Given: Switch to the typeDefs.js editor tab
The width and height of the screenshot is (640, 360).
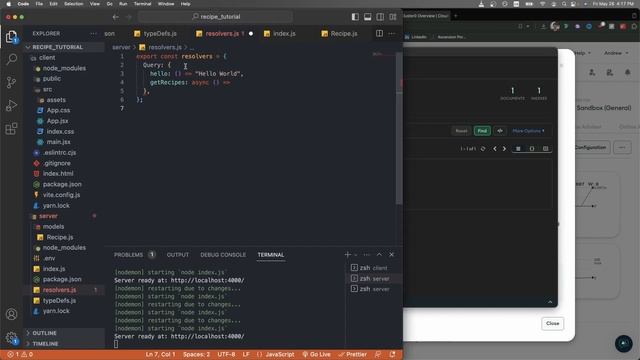Looking at the screenshot, I should (x=156, y=33).
